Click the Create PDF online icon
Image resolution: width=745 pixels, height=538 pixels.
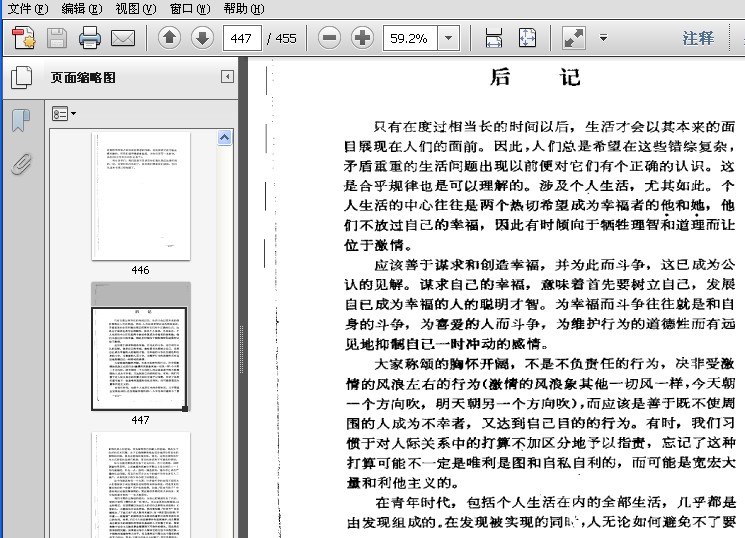point(24,39)
